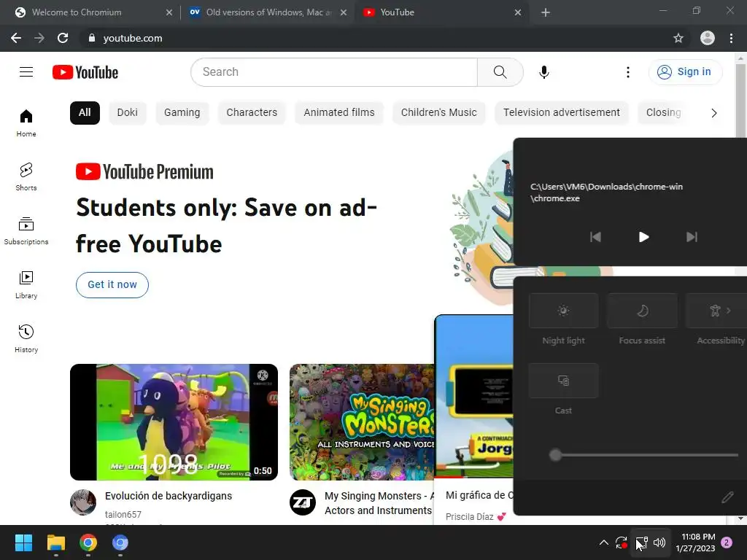The height and width of the screenshot is (560, 747).
Task: Select the Television advertisement chip
Action: pyautogui.click(x=562, y=113)
